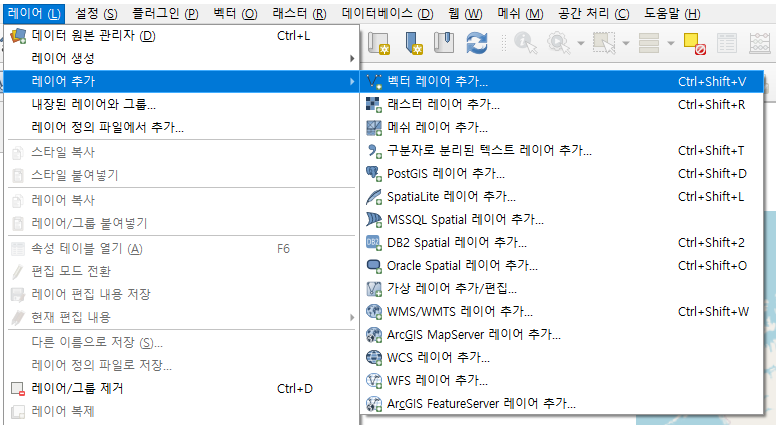Image resolution: width=776 pixels, height=425 pixels.
Task: Open the 벡터 (O) menu
Action: point(235,13)
